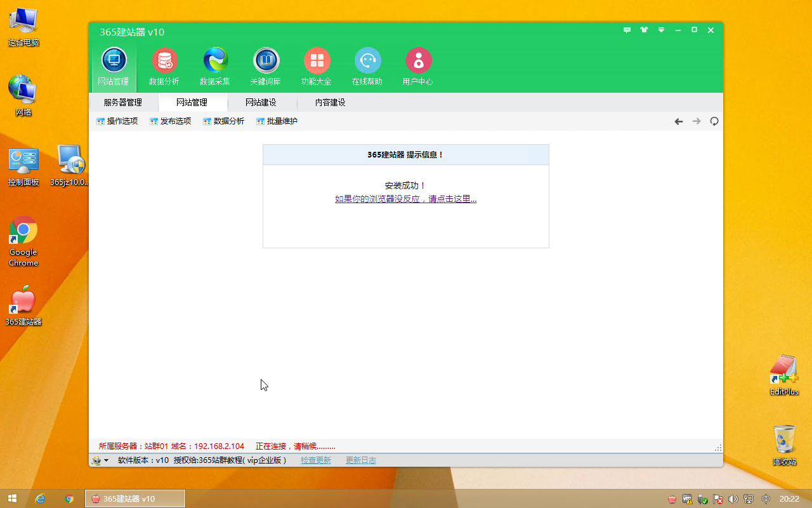This screenshot has width=812, height=508.
Task: Expand the status bar apple dropdown arrow
Action: point(106,461)
